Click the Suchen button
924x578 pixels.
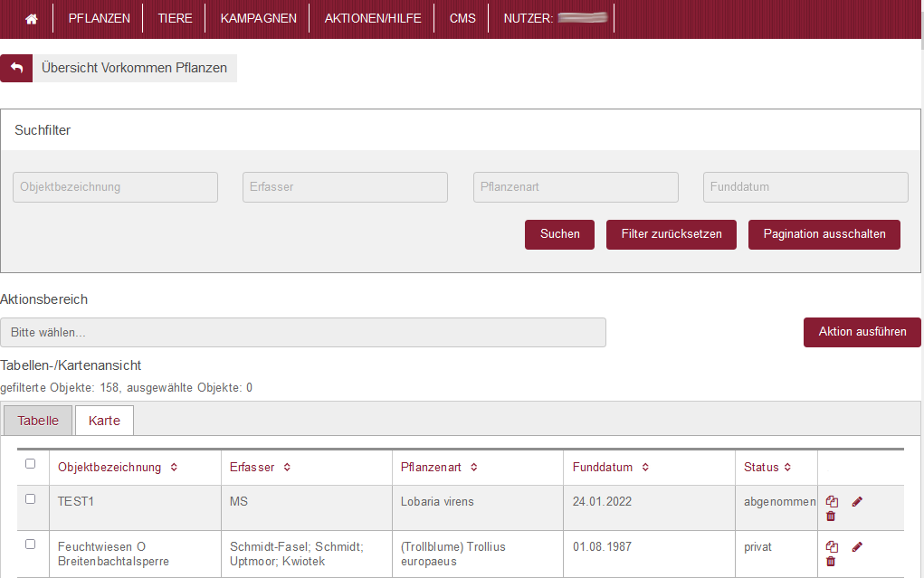point(560,234)
